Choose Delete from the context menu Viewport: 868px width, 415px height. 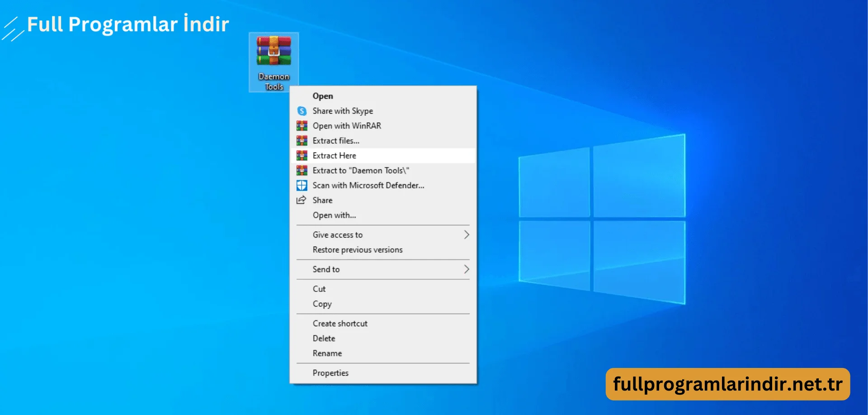pyautogui.click(x=383, y=339)
